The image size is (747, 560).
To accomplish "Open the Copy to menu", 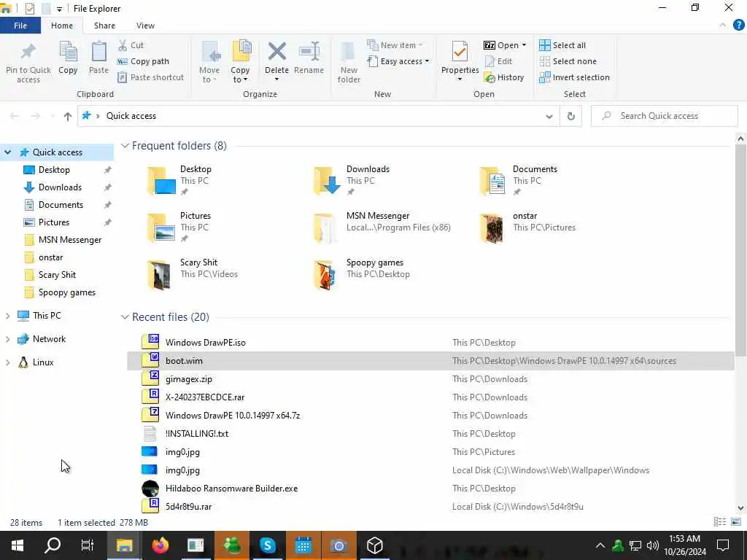I will pos(240,63).
